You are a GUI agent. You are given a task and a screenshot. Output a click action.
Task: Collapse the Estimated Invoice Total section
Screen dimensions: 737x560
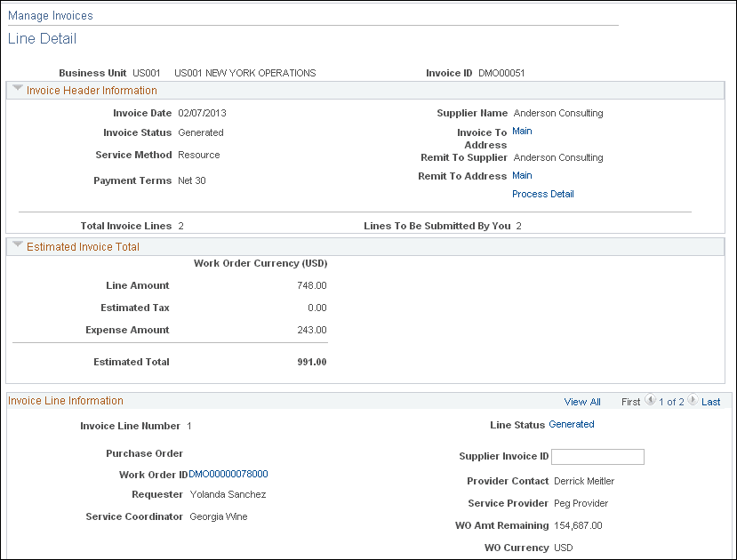pyautogui.click(x=17, y=246)
